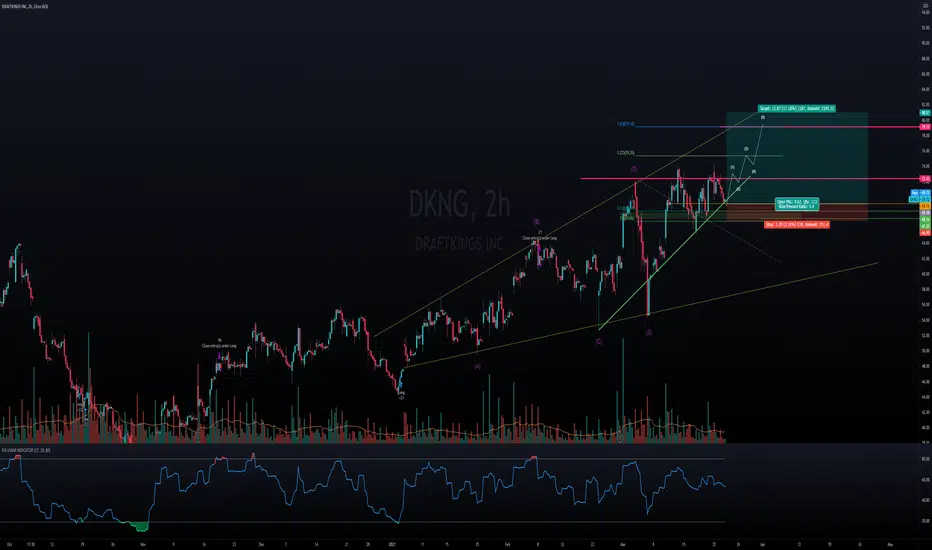Screen dimensions: 932x550
Task: Select the green profit zone of long position
Action: pos(796,158)
